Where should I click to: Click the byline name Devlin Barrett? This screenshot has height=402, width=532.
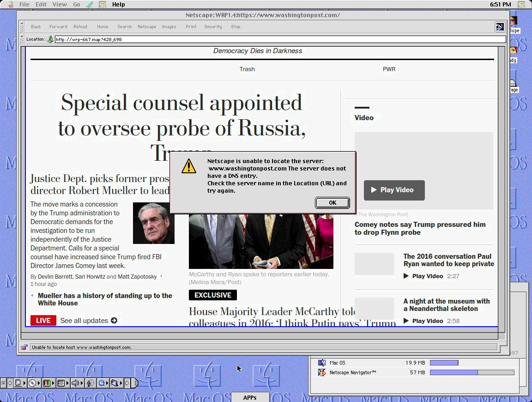point(55,277)
